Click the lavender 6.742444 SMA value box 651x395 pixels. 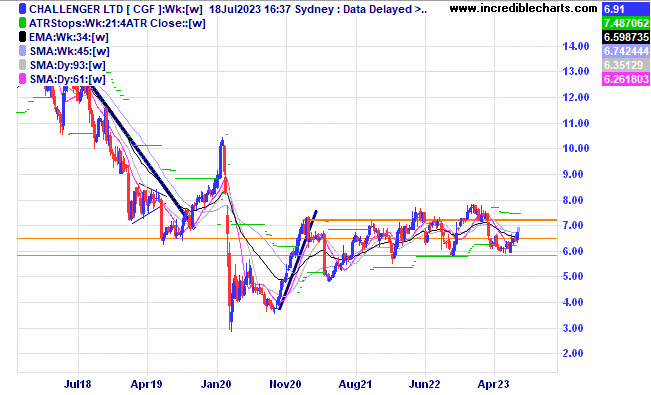point(626,51)
